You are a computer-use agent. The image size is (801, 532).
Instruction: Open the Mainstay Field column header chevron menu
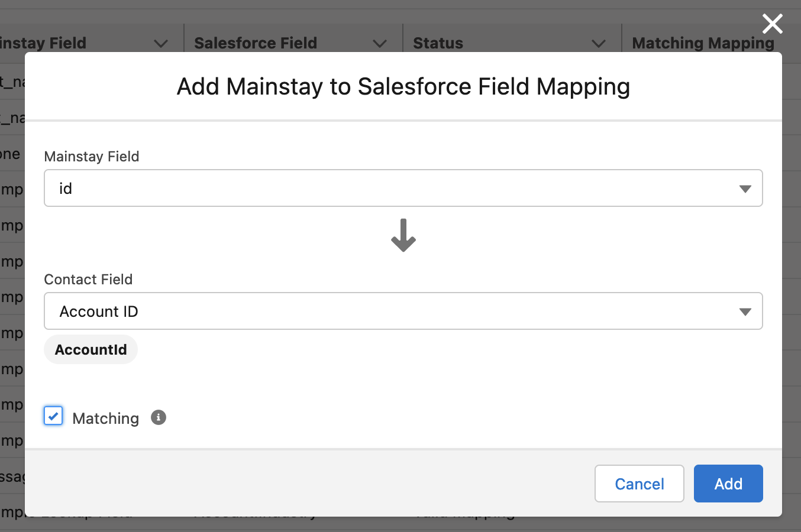click(161, 43)
